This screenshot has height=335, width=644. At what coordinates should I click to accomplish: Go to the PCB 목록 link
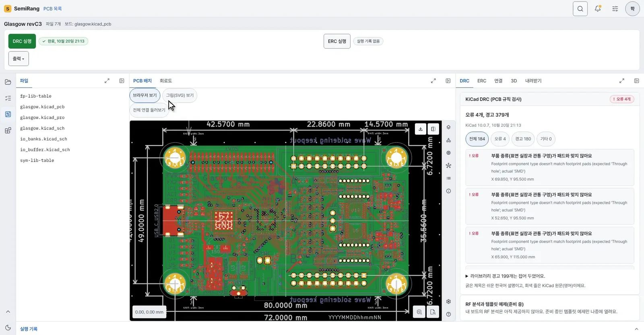point(53,9)
